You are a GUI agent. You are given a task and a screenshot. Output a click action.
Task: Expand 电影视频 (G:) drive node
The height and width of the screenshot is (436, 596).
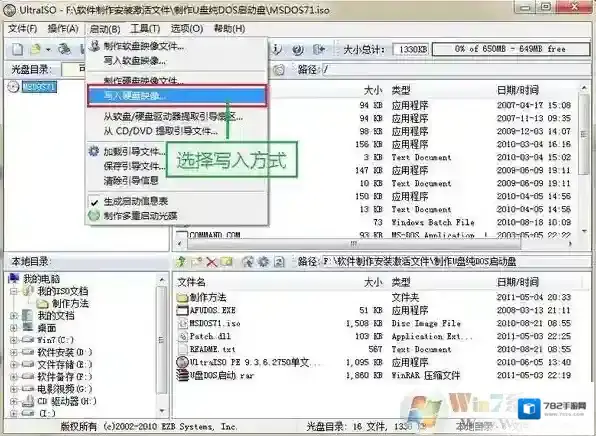(14, 389)
